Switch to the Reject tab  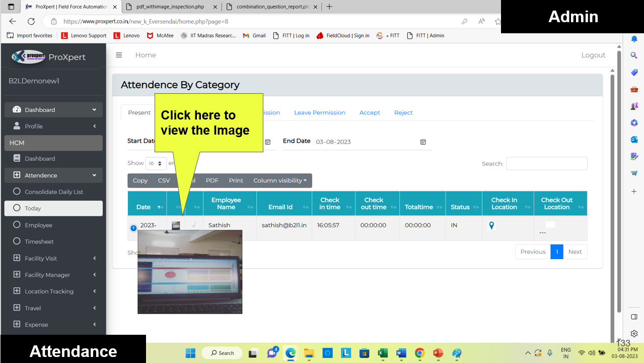pos(403,112)
